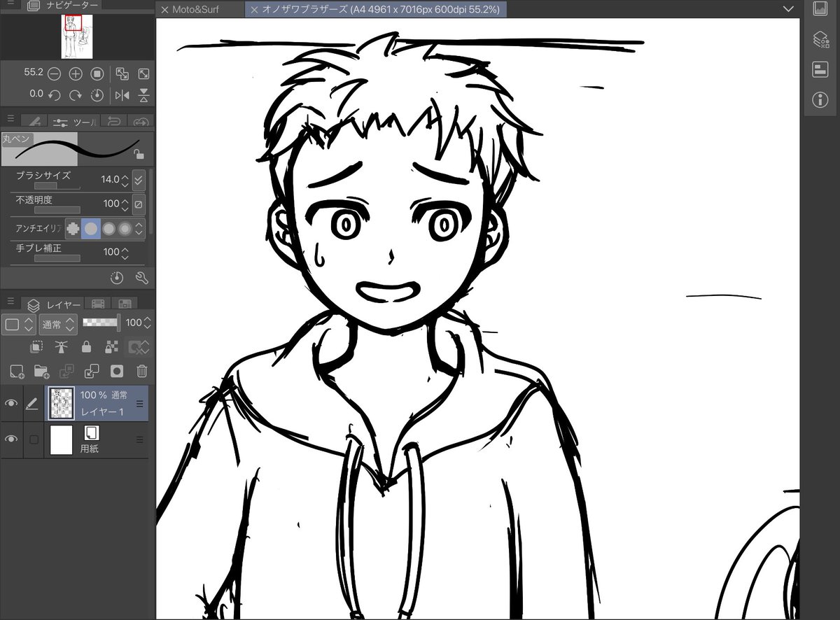Open the layer panel hamburger menu
This screenshot has width=840, height=620.
[10, 302]
